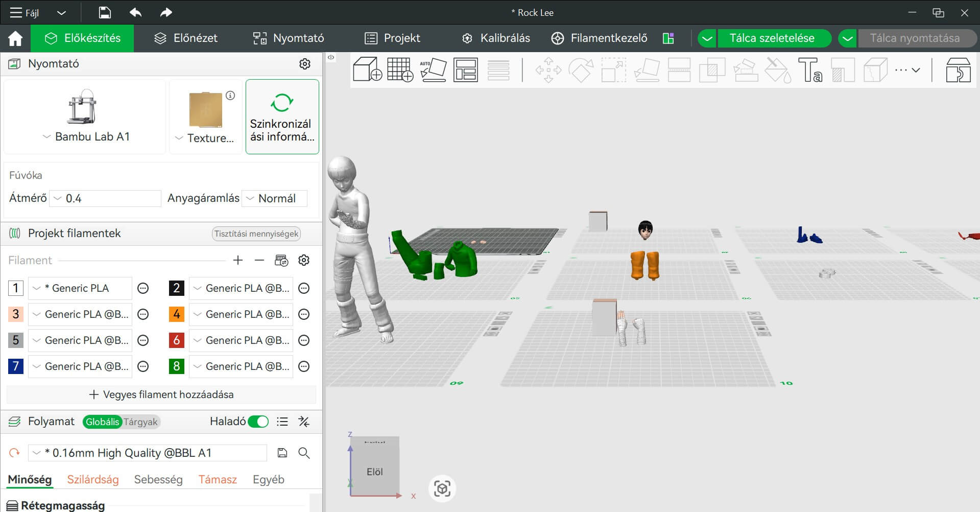Remove a filament with the minus icon
This screenshot has height=512, width=980.
click(x=259, y=260)
